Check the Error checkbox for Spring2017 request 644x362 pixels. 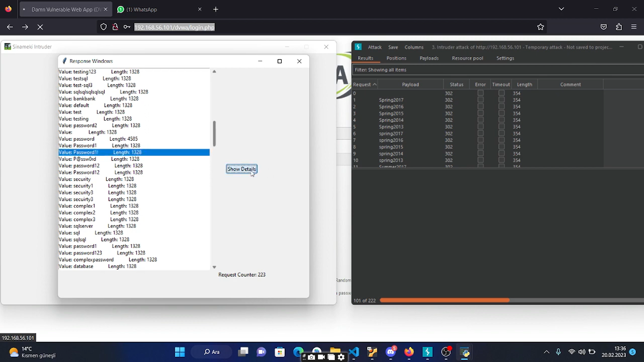click(481, 100)
